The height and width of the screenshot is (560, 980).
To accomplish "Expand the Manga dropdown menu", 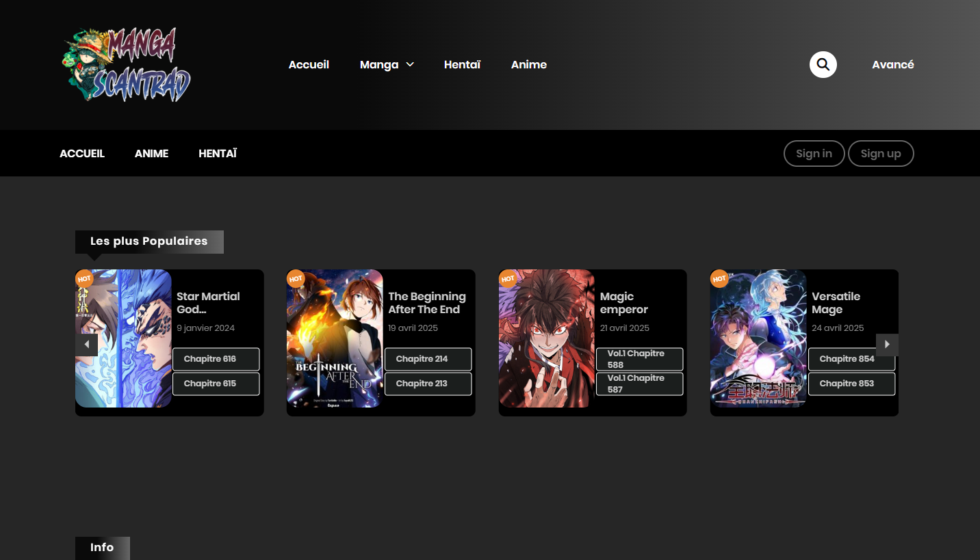I will (x=387, y=65).
